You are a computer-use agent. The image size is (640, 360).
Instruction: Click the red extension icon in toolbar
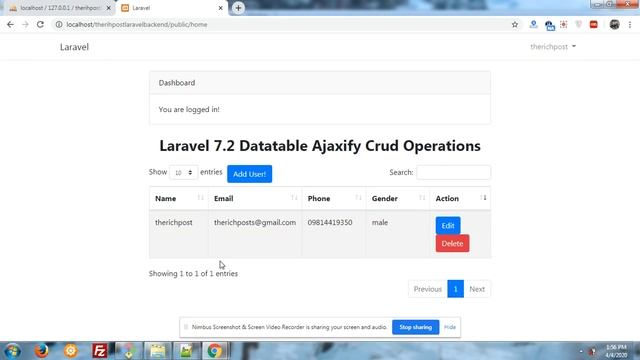(594, 24)
